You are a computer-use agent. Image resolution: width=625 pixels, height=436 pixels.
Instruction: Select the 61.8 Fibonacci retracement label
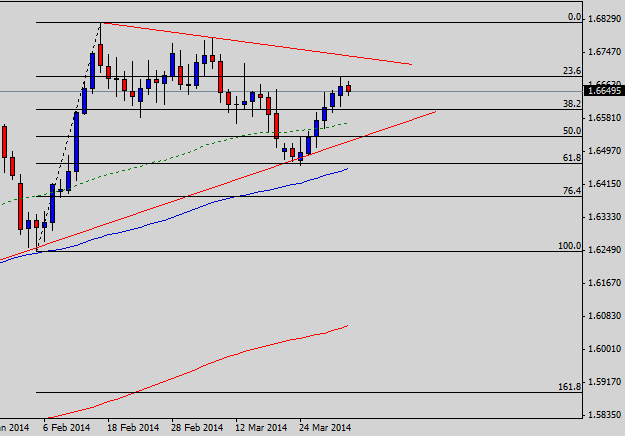pyautogui.click(x=572, y=158)
